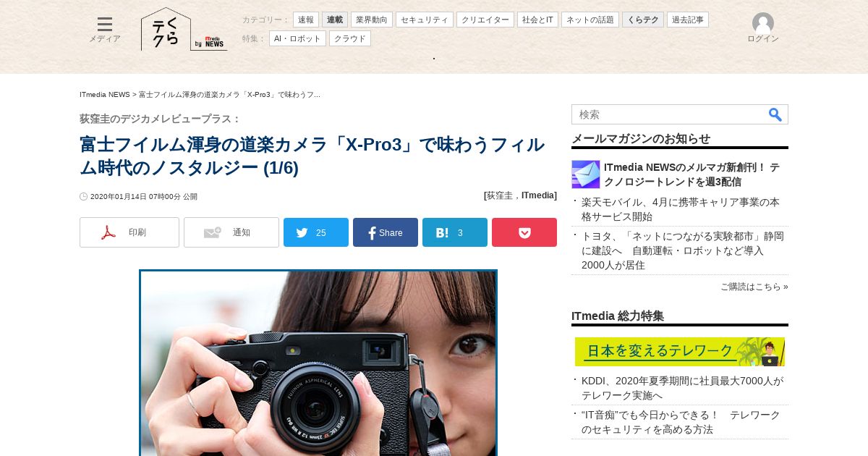Click the mail magazine envelope thumbnail
Viewport: 868px width, 456px height.
(x=586, y=174)
